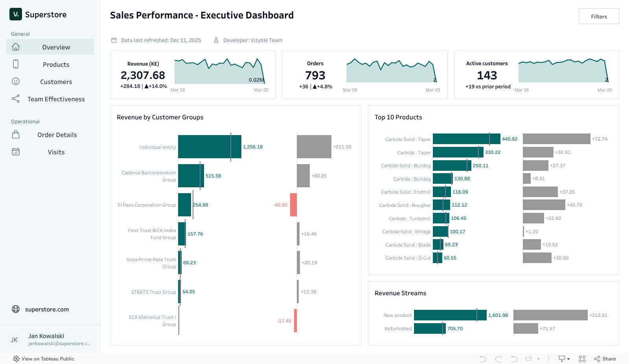Enter full screen mode from bottom toolbar
This screenshot has height=364, width=629.
582,359
